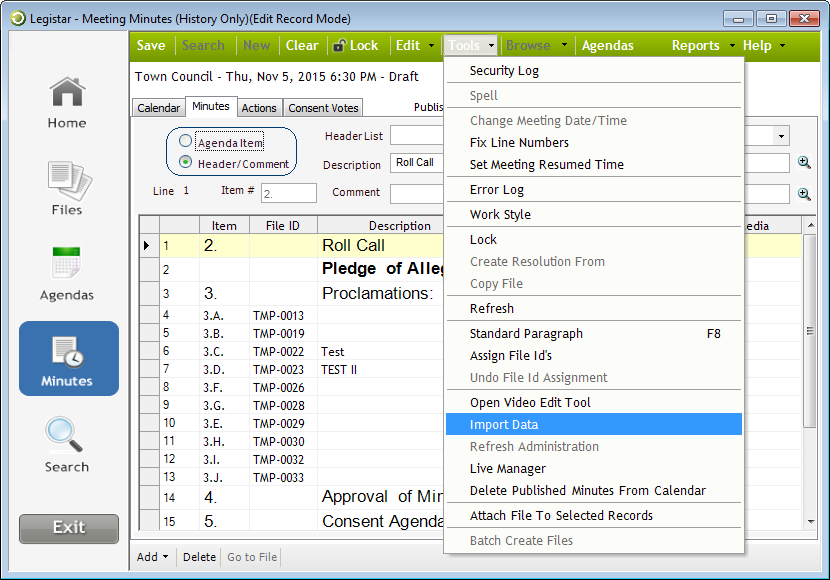Click the Roll Call grid cell

[x=381, y=246]
